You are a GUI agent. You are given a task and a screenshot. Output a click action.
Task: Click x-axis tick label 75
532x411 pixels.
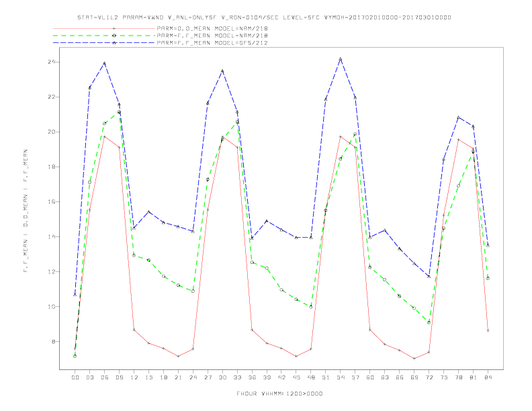point(443,377)
